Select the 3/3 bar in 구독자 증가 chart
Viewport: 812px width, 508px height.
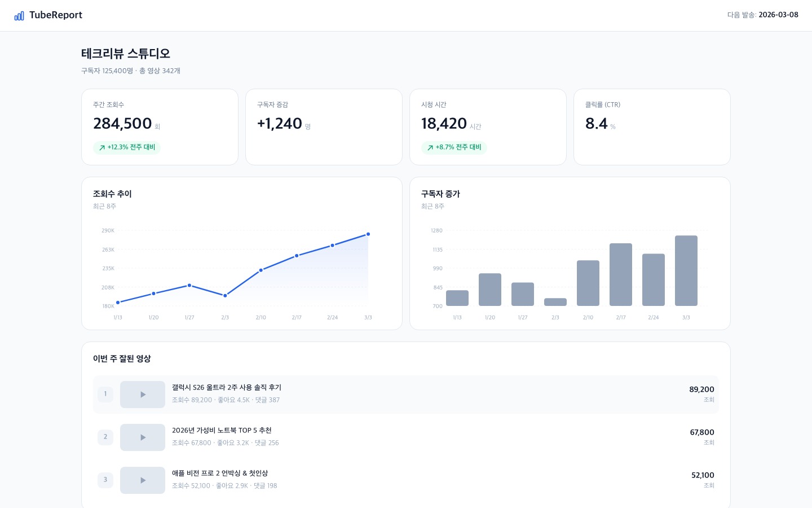click(x=686, y=271)
